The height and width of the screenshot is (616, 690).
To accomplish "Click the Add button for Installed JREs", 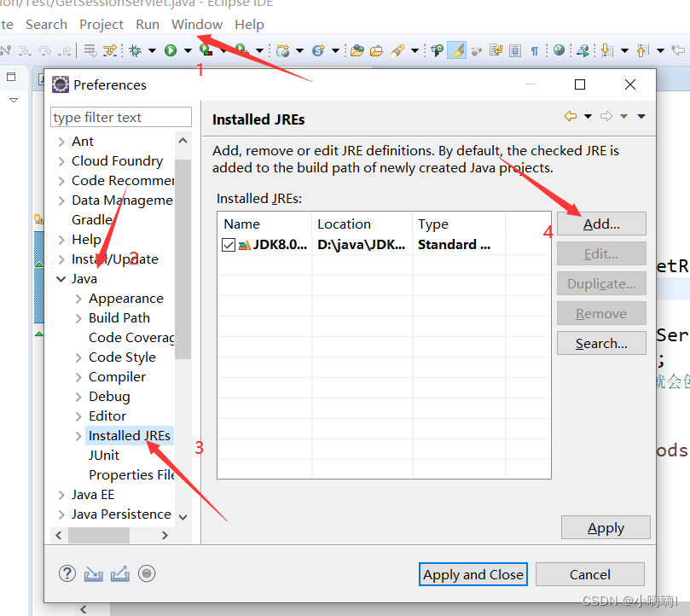I will click(601, 224).
